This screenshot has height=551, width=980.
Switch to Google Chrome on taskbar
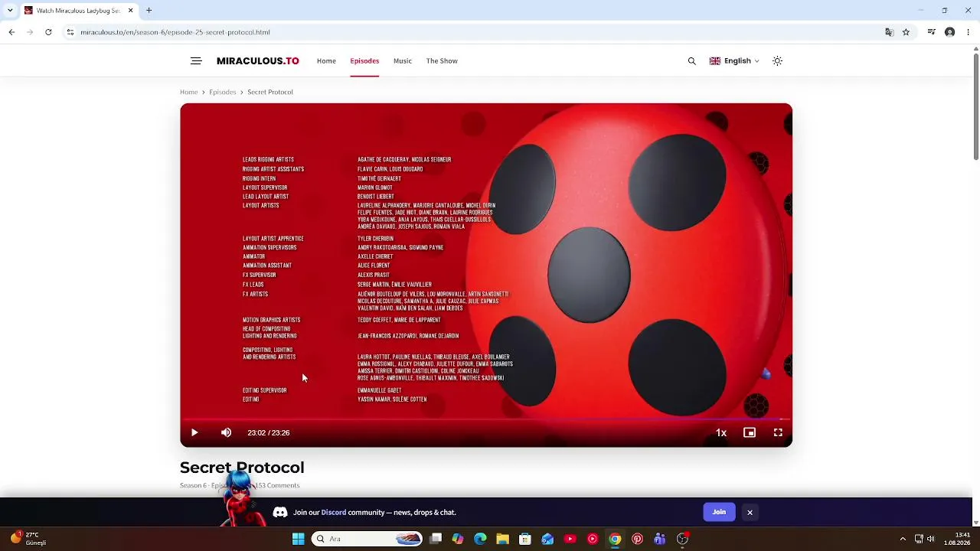(x=615, y=539)
